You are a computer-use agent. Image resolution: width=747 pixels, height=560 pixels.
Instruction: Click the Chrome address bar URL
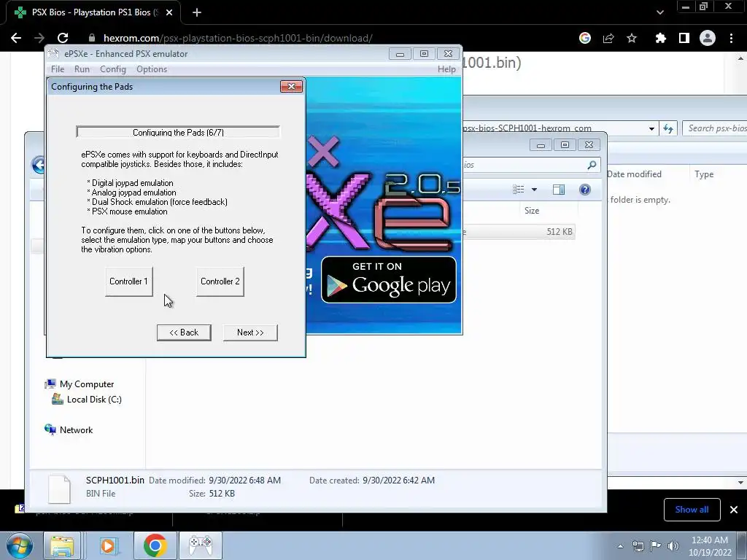[x=238, y=38]
